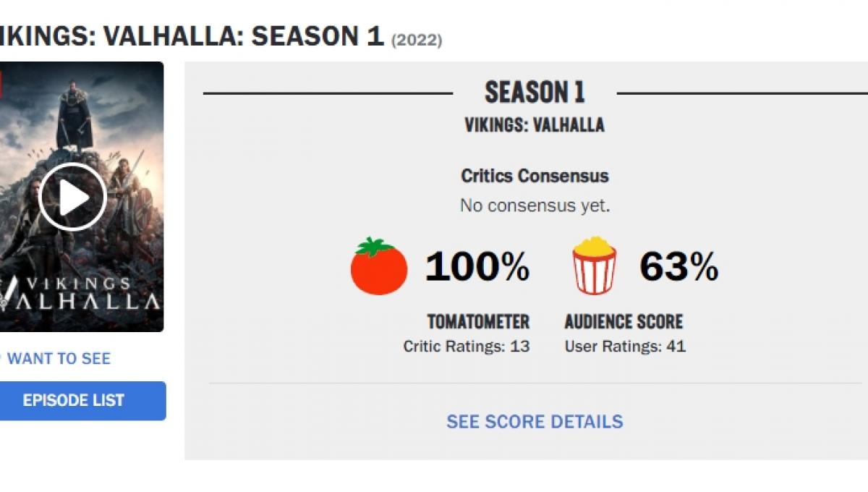Click the Audience Score popcorn bucket icon

pos(593,266)
